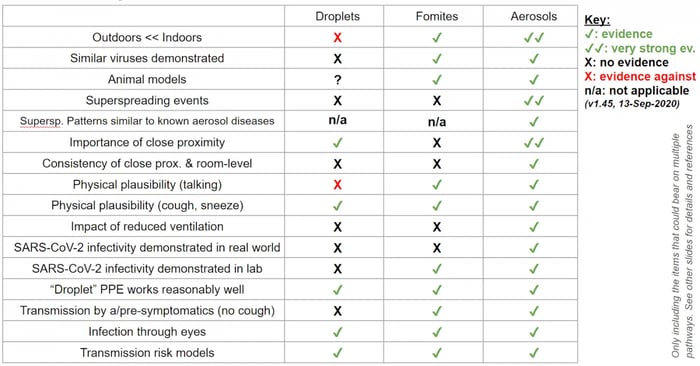Click 'Impact of reduced ventilation' row label
The image size is (700, 366).
tap(147, 227)
